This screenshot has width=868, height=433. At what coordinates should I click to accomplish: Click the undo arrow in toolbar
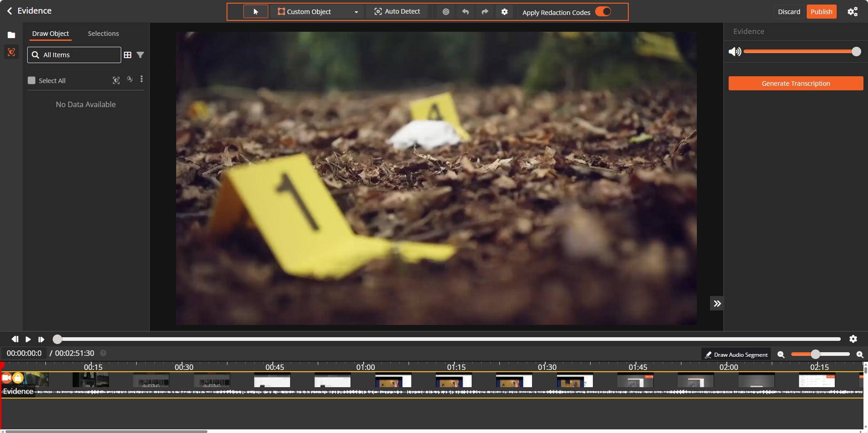465,12
